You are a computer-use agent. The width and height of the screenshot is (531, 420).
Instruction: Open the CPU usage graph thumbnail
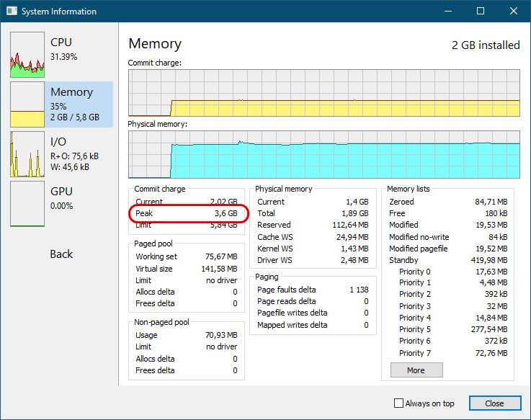tap(27, 55)
